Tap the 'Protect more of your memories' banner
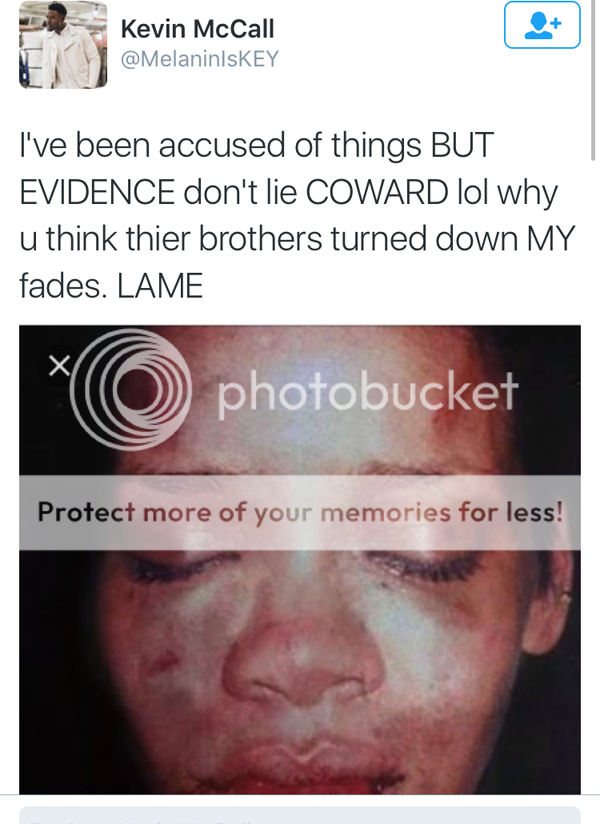 300,512
